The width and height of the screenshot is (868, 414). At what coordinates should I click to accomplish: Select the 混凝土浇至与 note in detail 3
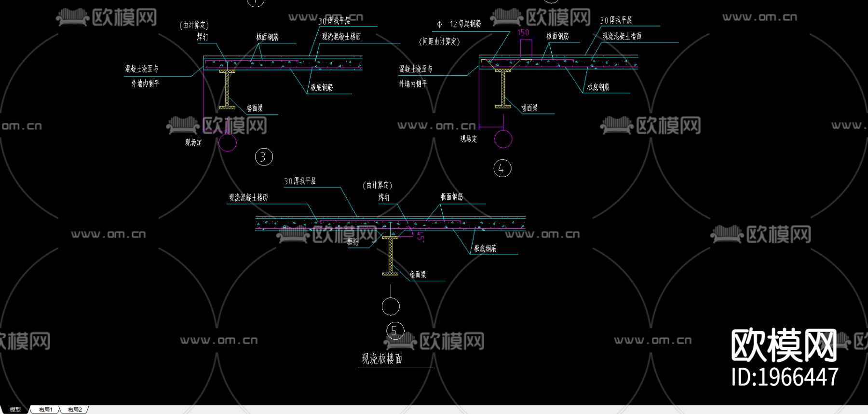[x=141, y=69]
